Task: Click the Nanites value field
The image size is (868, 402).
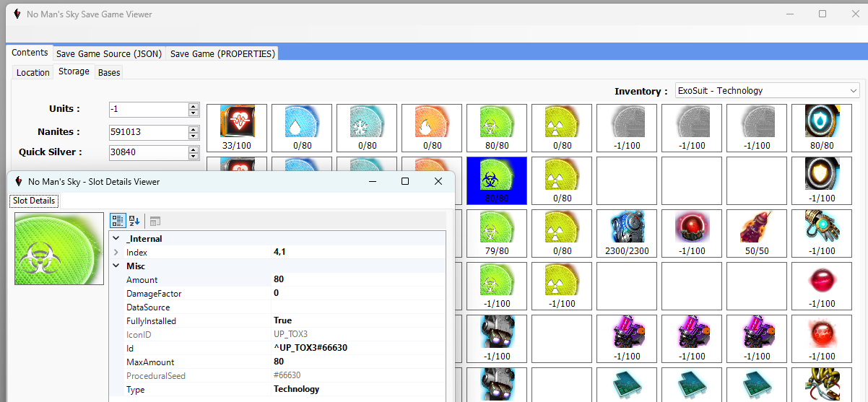Action: (x=148, y=133)
